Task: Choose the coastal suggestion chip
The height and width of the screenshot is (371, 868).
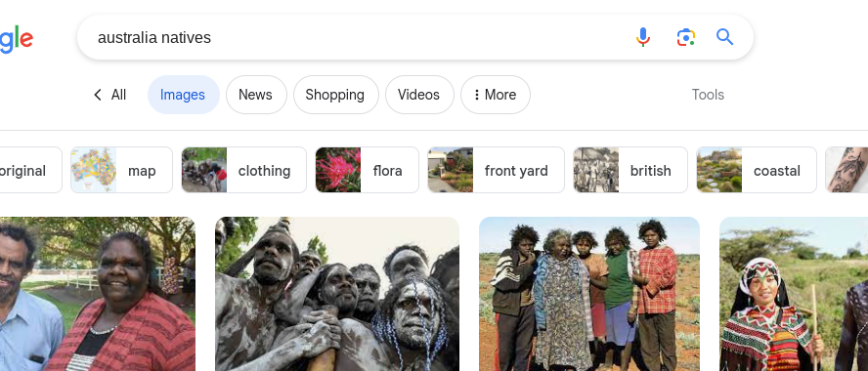Action: (x=757, y=170)
